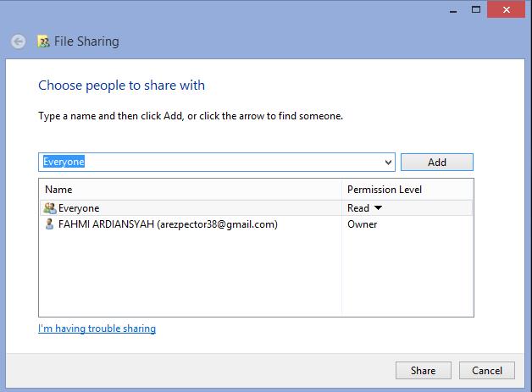The width and height of the screenshot is (532, 392).
Task: Click the Choose people to share with heading
Action: pyautogui.click(x=121, y=86)
